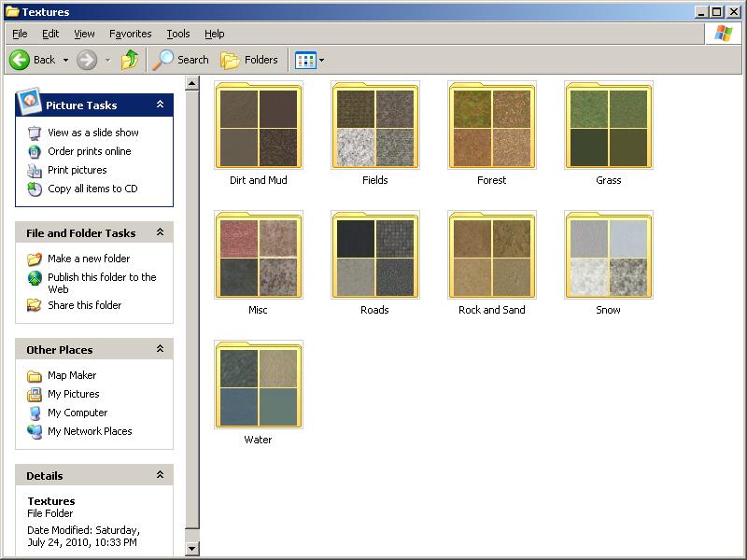Viewport: 747px width, 560px height.
Task: Select the Snow folder thumbnail
Action: point(608,256)
